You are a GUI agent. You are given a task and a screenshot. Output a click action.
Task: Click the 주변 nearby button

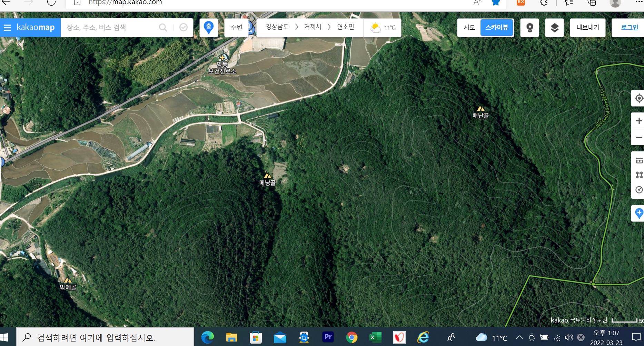click(x=237, y=28)
